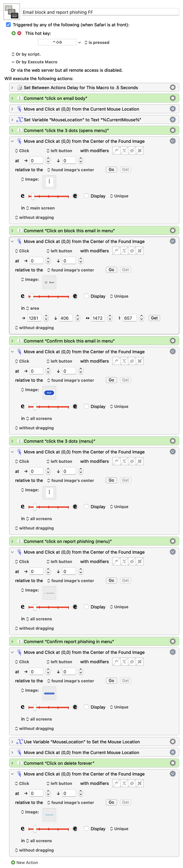Open gear menu of Comment "Click on delete forever"
The image size is (183, 868).
pos(173,763)
